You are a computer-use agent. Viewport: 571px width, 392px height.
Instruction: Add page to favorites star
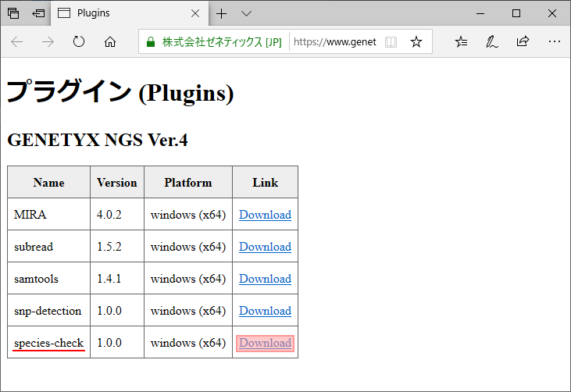[x=416, y=42]
